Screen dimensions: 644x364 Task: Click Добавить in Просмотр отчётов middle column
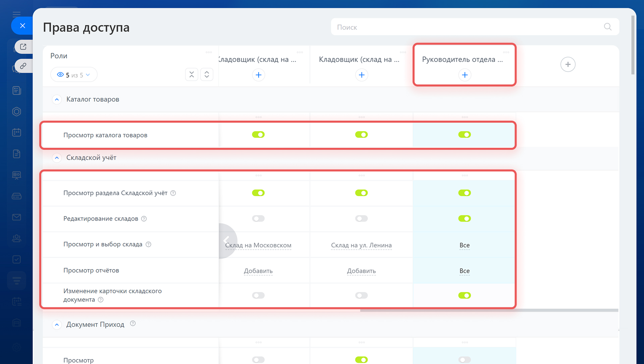click(x=361, y=271)
